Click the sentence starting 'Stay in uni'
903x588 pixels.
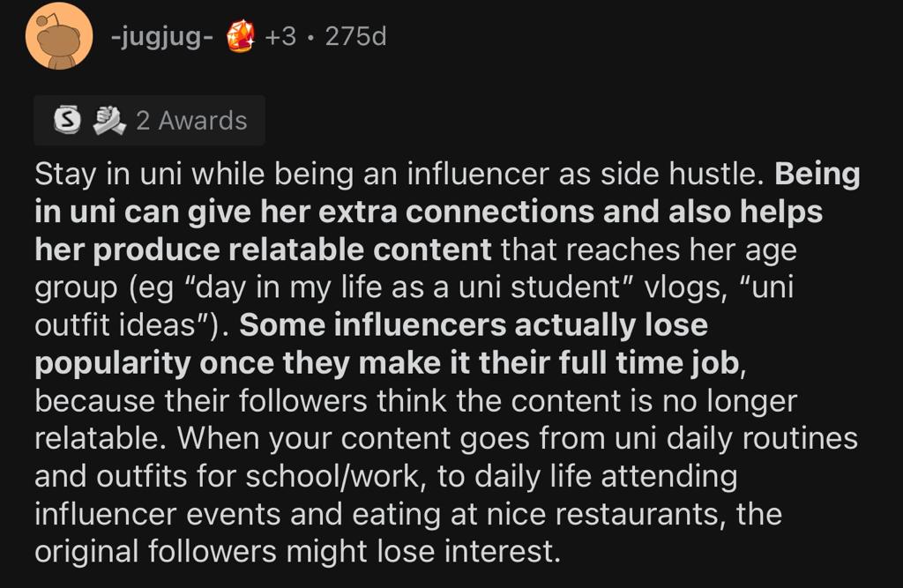coord(399,174)
